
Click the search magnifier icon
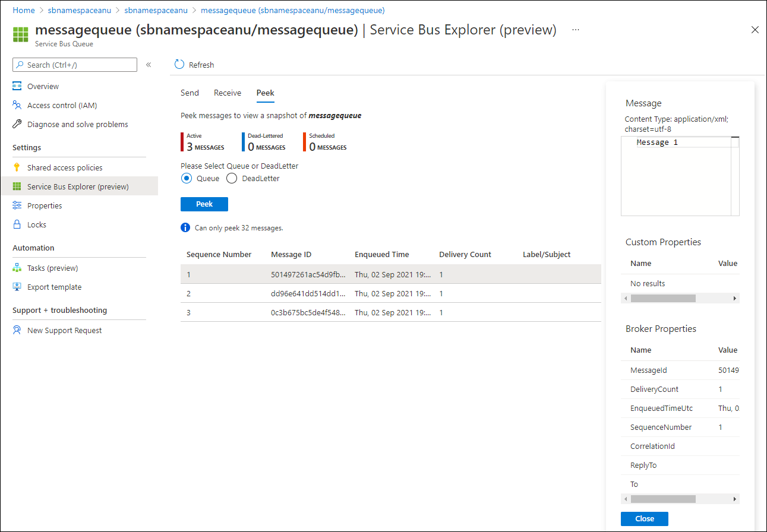coord(20,65)
